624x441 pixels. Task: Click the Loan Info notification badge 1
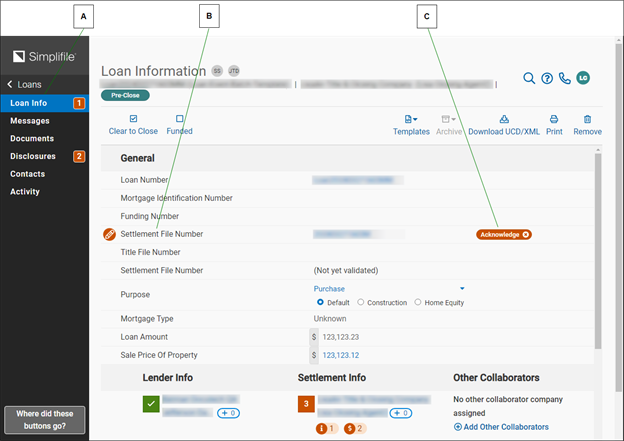[x=79, y=103]
